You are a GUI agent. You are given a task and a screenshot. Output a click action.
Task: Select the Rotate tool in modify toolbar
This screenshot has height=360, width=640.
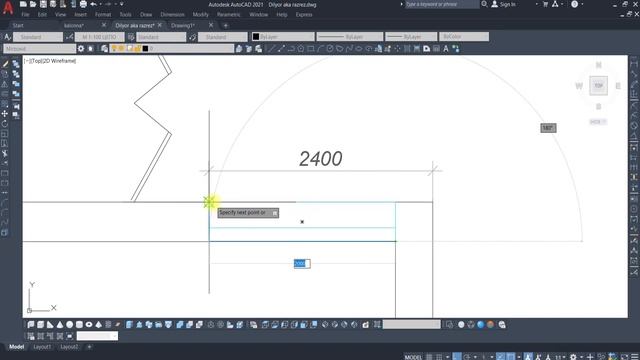point(5,124)
